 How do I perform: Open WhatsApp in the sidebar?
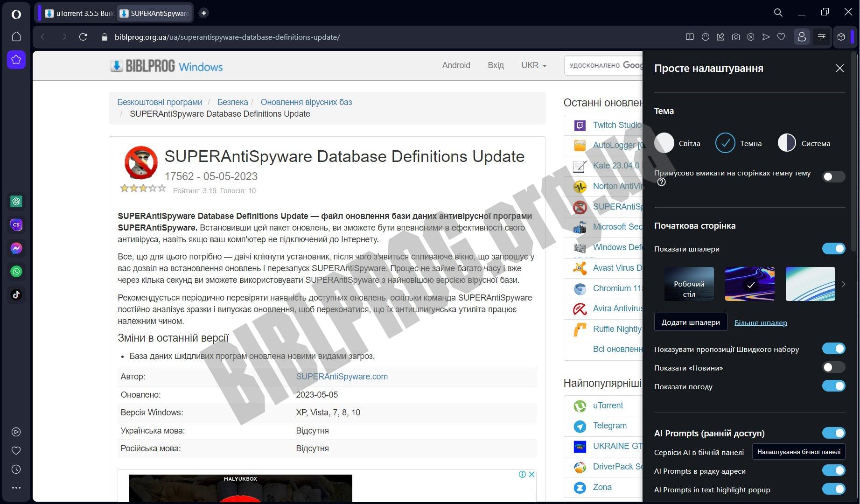coord(16,271)
